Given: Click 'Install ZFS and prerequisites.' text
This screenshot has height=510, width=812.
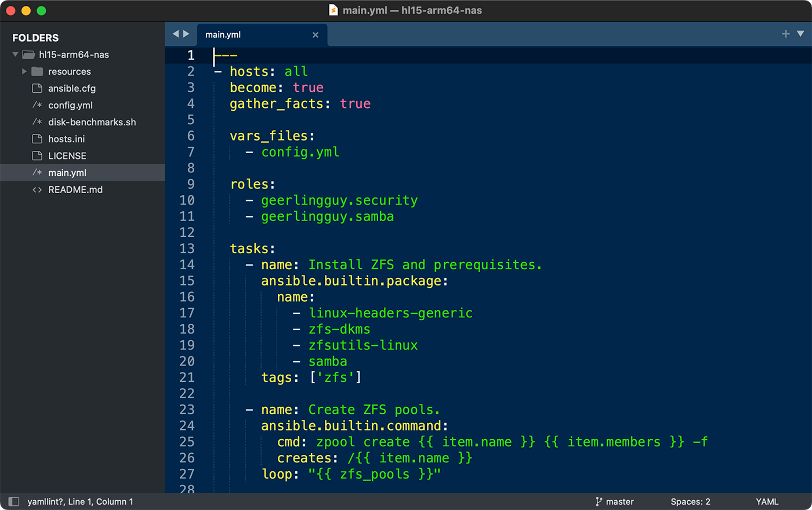Looking at the screenshot, I should click(x=425, y=265).
